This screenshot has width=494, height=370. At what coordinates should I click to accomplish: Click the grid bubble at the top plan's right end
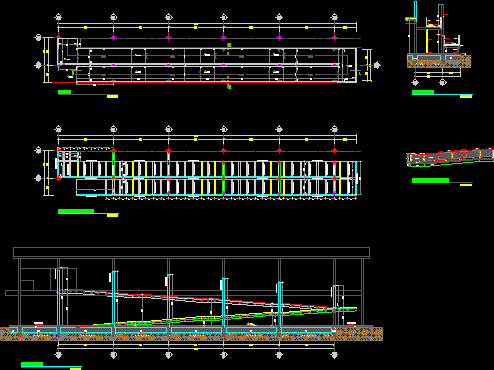point(377,65)
